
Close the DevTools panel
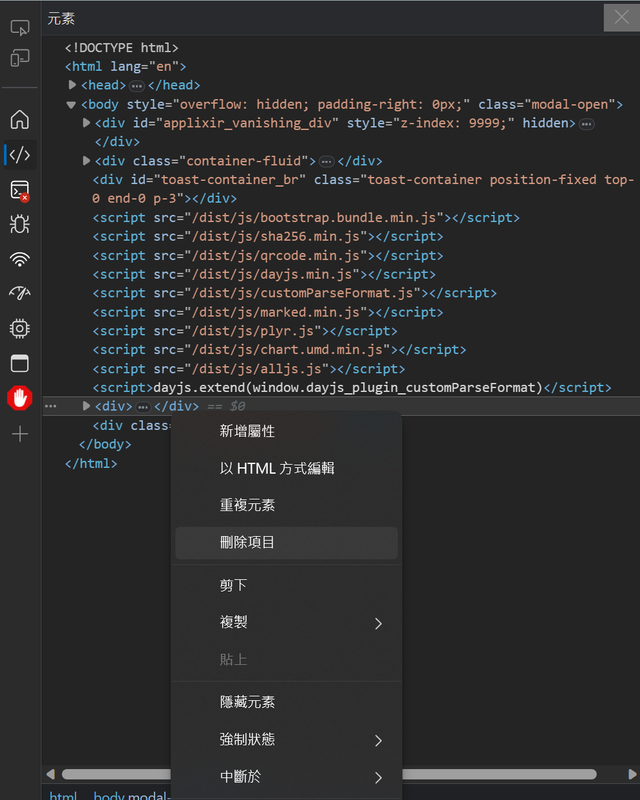[622, 17]
